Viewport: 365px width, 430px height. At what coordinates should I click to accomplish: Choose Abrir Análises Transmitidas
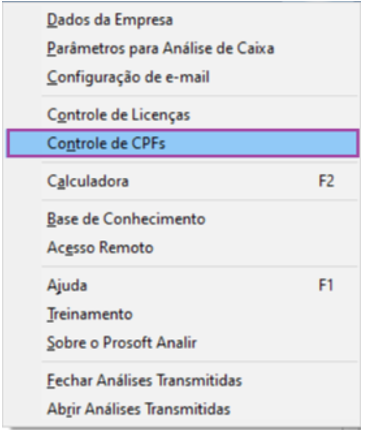[183, 409]
